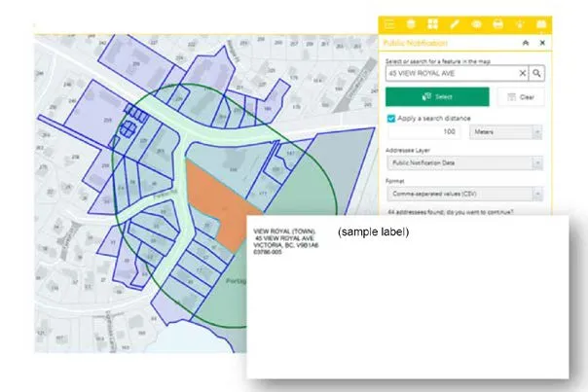588x392 pixels.
Task: Open the Meters unit dropdown
Action: point(505,132)
